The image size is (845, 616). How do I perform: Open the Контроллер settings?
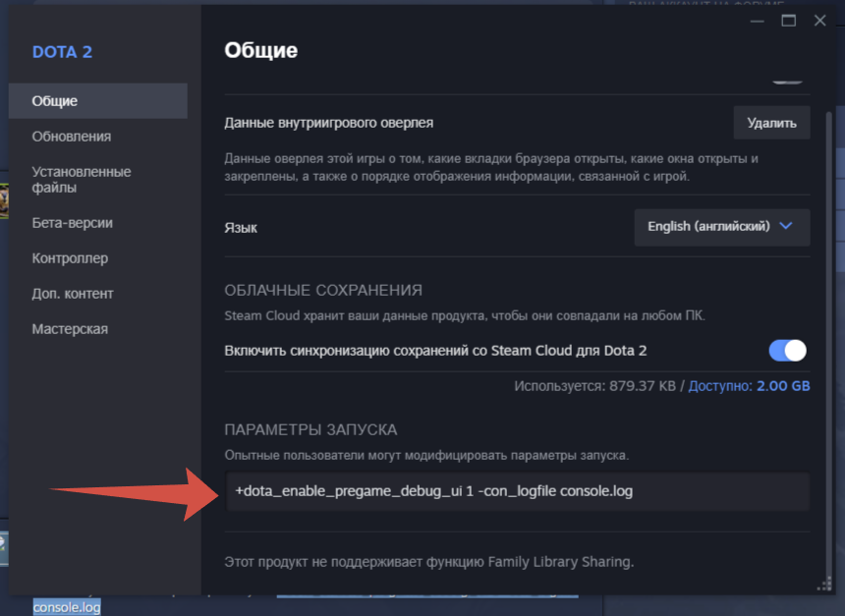70,258
